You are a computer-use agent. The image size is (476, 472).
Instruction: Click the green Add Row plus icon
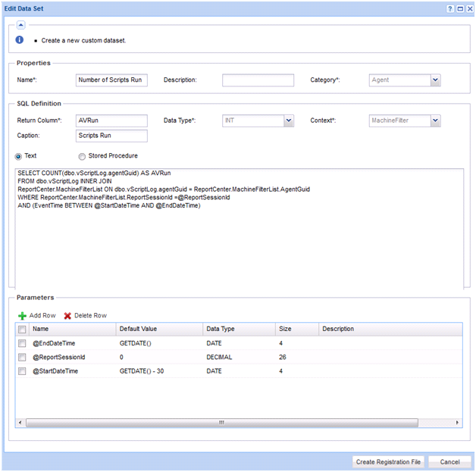[22, 315]
